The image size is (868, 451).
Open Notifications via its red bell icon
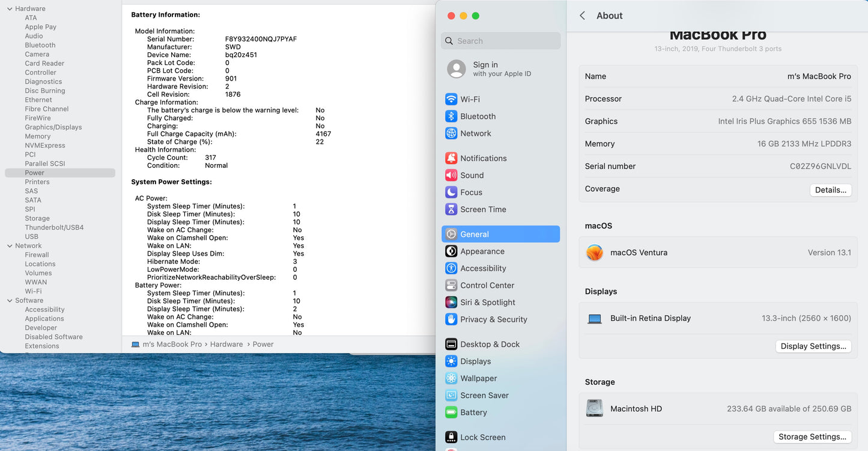pos(451,158)
